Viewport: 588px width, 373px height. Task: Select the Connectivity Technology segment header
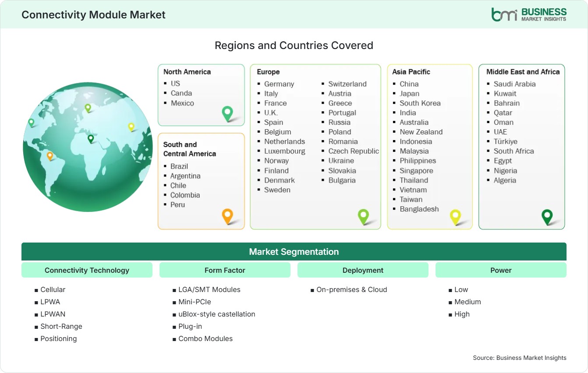(x=87, y=270)
